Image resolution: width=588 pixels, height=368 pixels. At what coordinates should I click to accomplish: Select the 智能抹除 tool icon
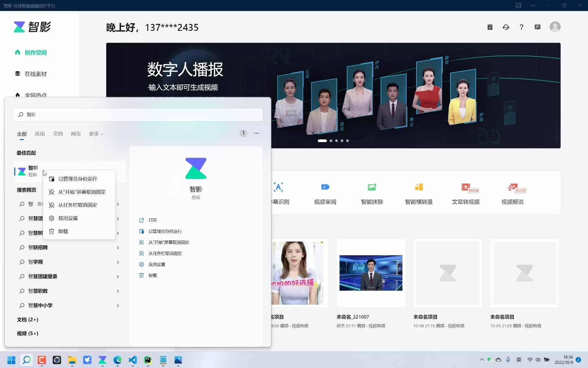coord(372,187)
